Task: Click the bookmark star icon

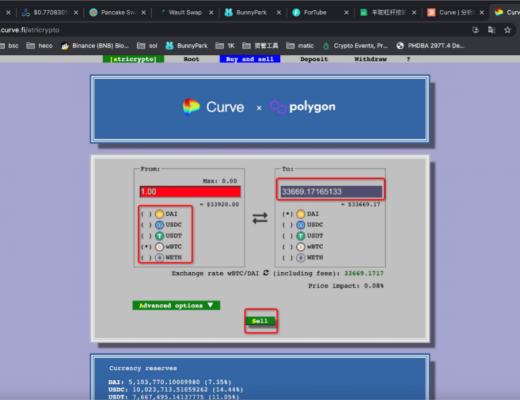Action: click(x=507, y=30)
